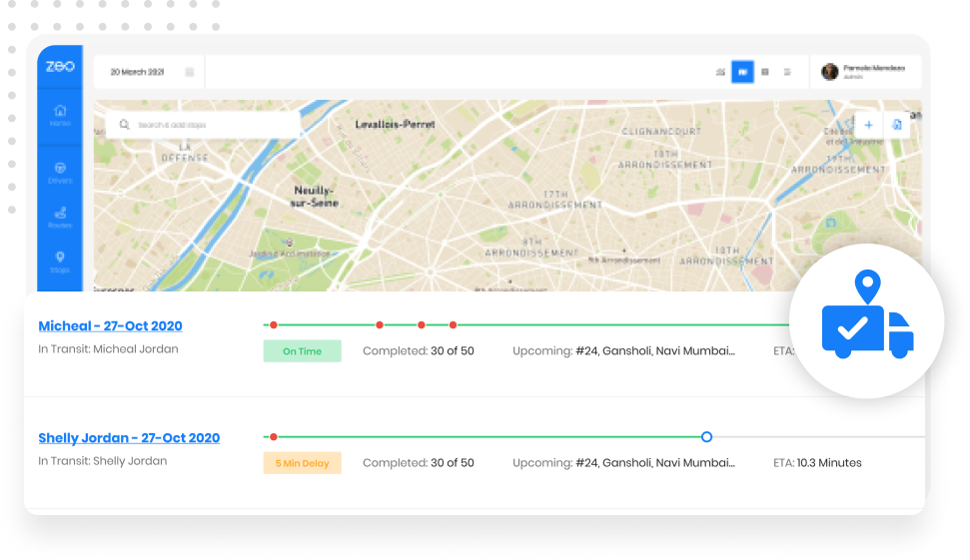Focus the search and add stops field
Screen dimensions: 970x560
point(203,124)
